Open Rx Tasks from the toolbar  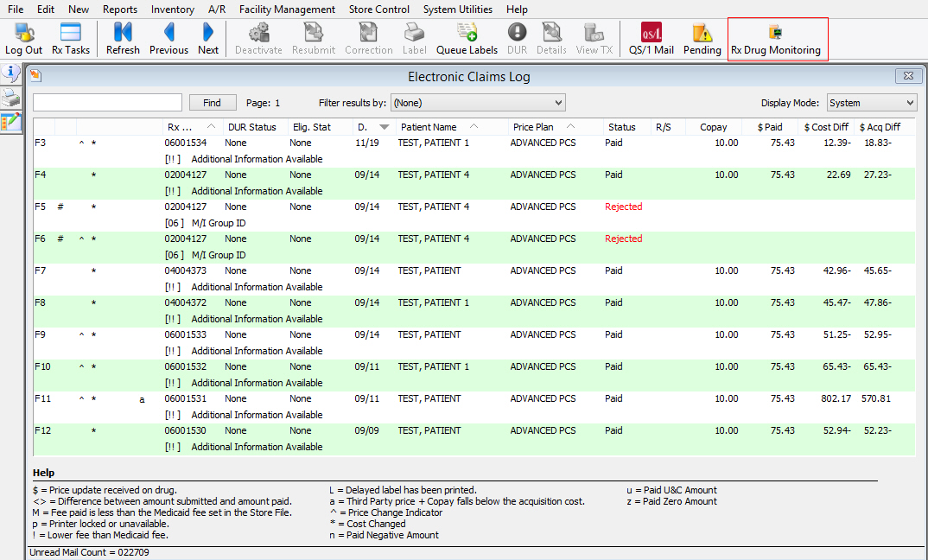click(71, 39)
